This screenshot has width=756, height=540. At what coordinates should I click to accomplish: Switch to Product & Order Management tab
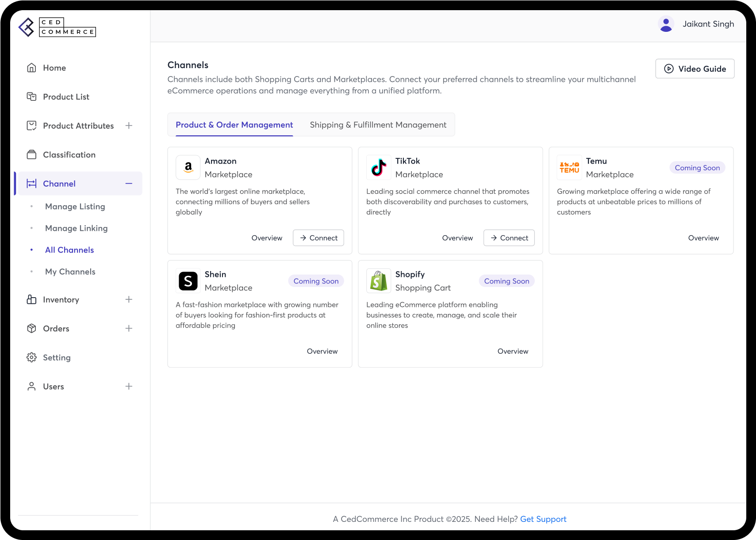click(234, 125)
